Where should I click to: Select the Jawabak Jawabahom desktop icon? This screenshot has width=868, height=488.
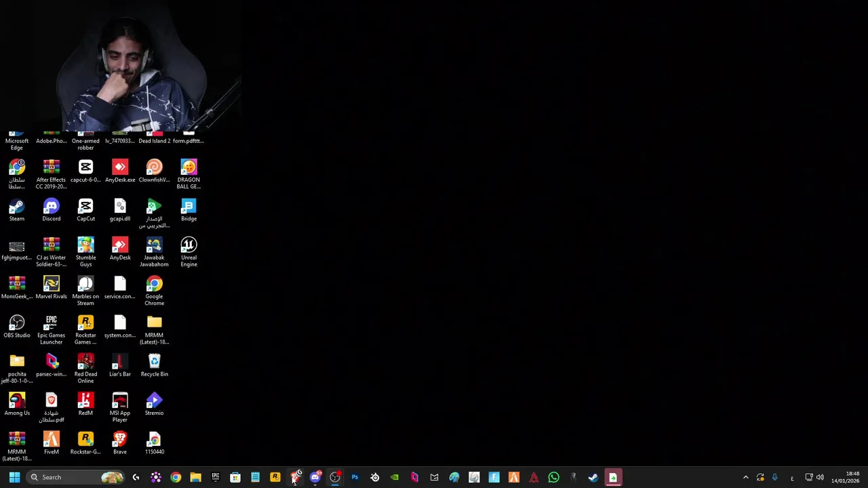pyautogui.click(x=154, y=251)
